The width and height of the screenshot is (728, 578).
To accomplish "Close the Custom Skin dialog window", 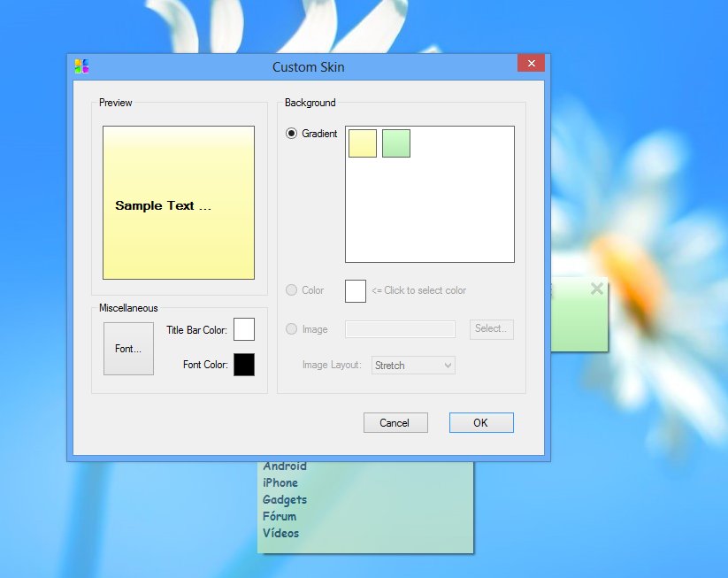I will [531, 64].
